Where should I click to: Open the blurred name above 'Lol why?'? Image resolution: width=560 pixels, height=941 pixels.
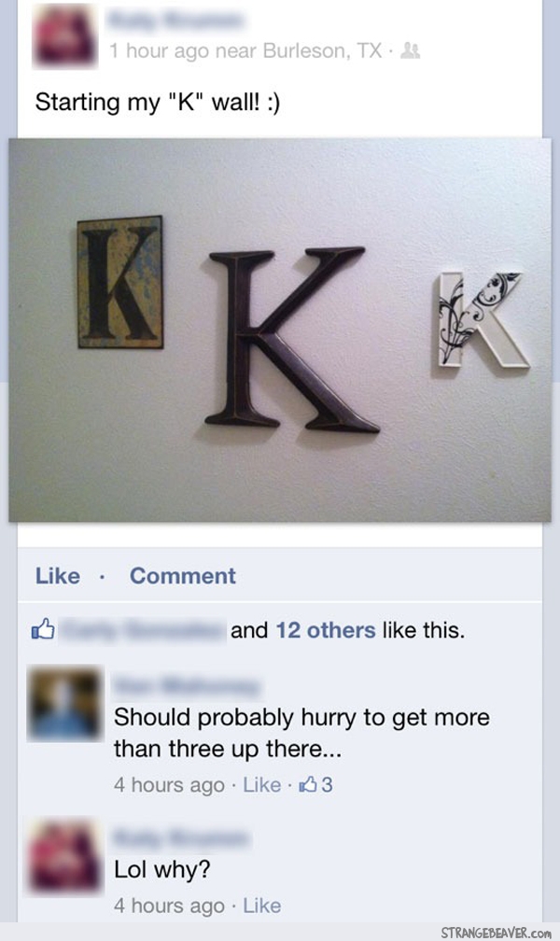click(x=180, y=838)
